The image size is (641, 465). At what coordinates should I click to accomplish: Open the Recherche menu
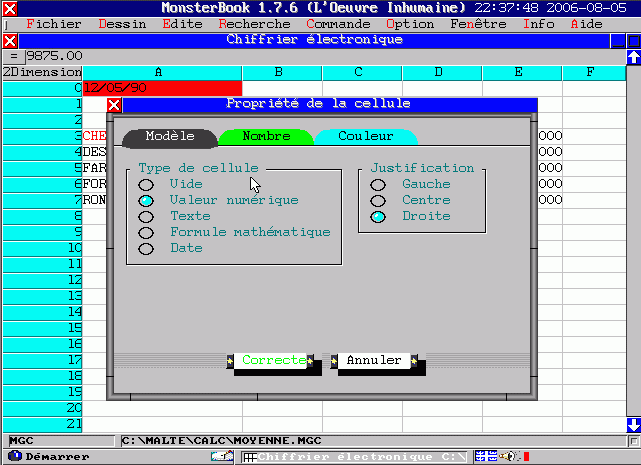point(254,24)
